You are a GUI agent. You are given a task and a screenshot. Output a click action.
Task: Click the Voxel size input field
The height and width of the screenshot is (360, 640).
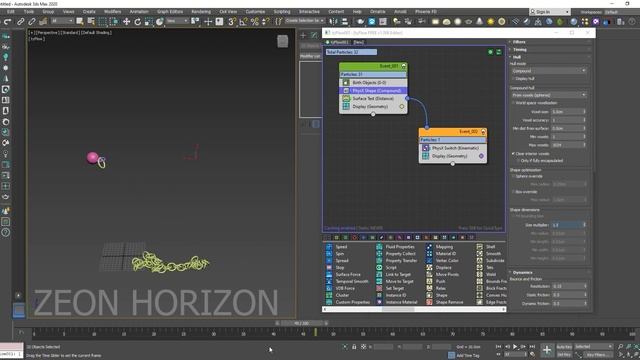(x=569, y=112)
